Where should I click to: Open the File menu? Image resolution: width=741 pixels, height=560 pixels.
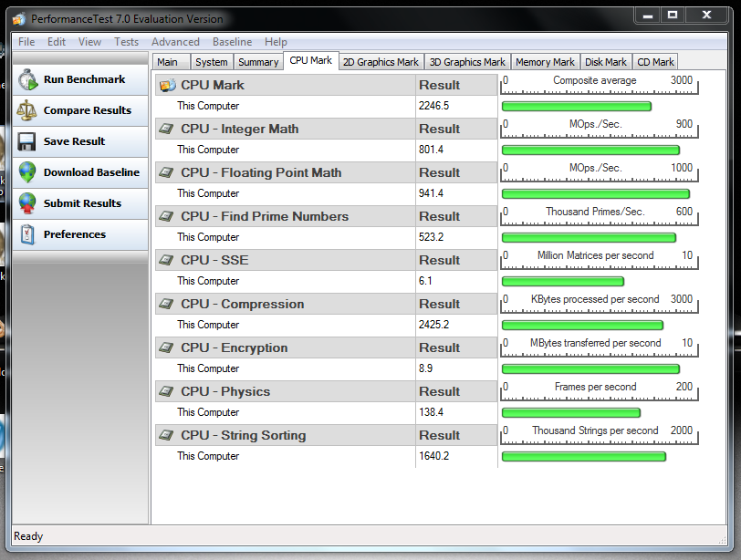26,42
